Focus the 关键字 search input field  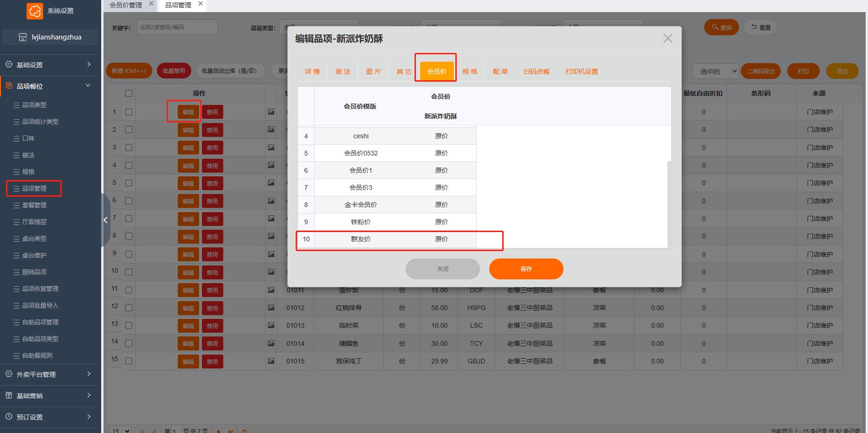(177, 27)
